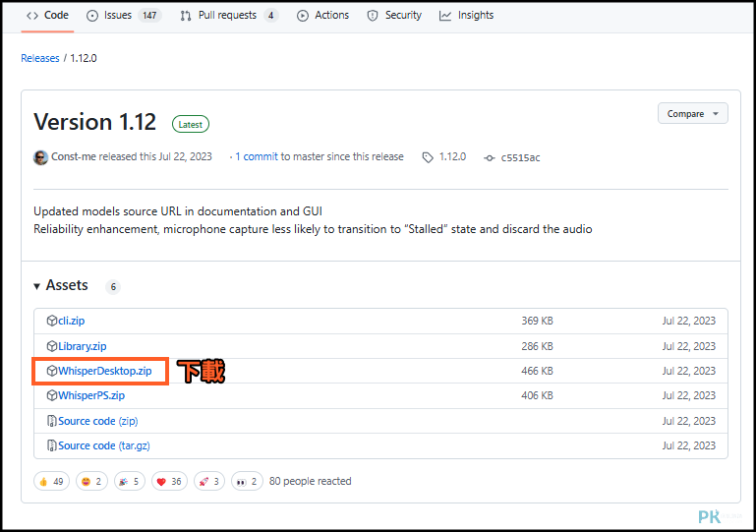Toggle the thumbs up reaction
Screen dimensions: 756x532
(x=51, y=481)
